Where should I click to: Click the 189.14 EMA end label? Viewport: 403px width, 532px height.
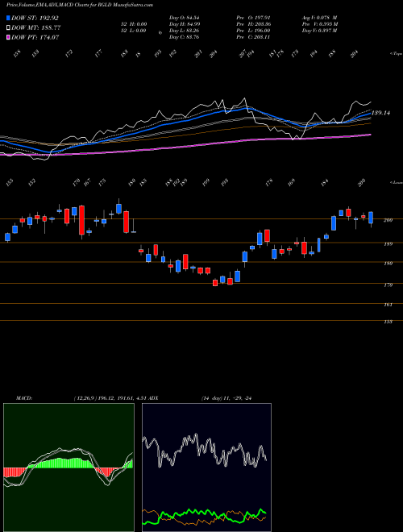tap(381, 113)
